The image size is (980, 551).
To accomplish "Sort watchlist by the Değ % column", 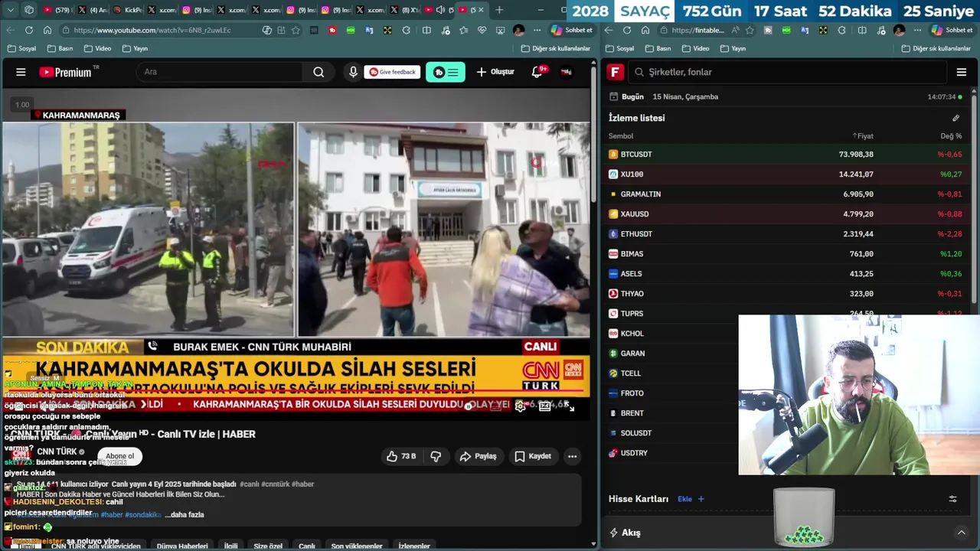I will [951, 136].
